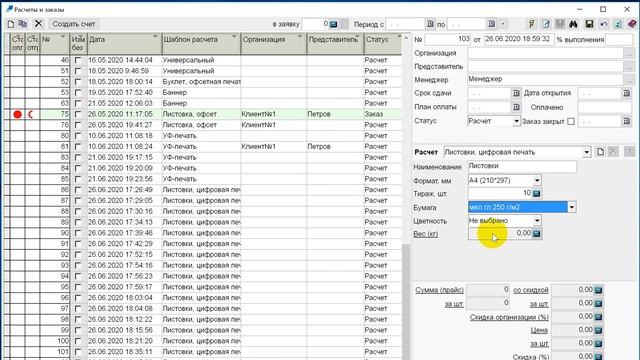Screen dimensions: 640x360
Task: Open the Шаблон расчета column filter
Action: coord(234,37)
